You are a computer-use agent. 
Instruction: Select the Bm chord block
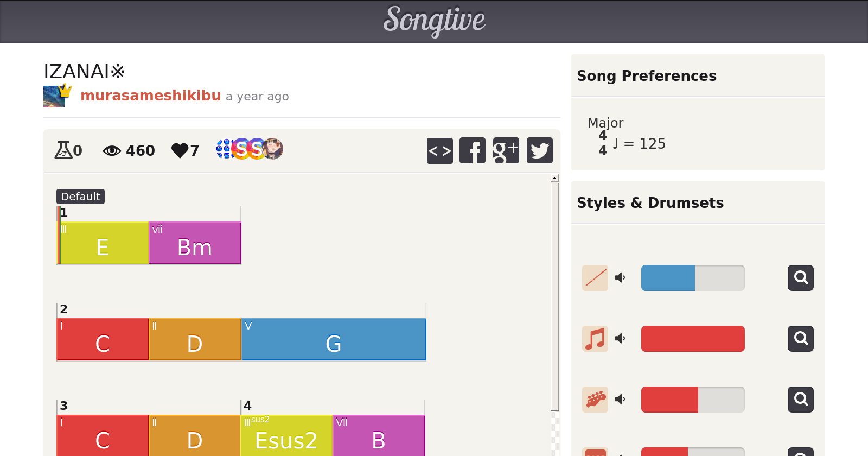[x=195, y=243]
